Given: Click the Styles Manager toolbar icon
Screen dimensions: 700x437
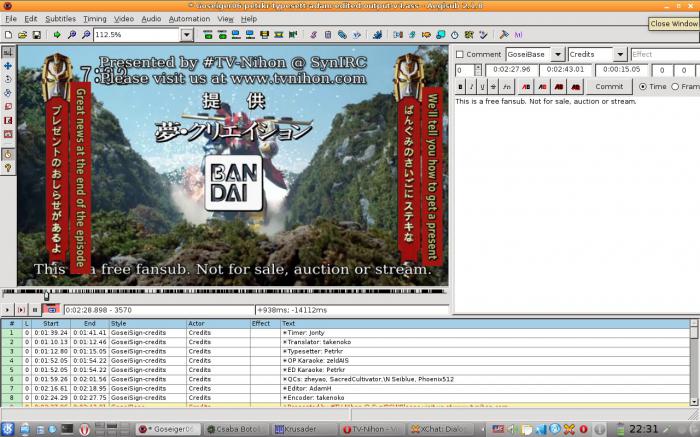Looking at the screenshot, I should 313,35.
